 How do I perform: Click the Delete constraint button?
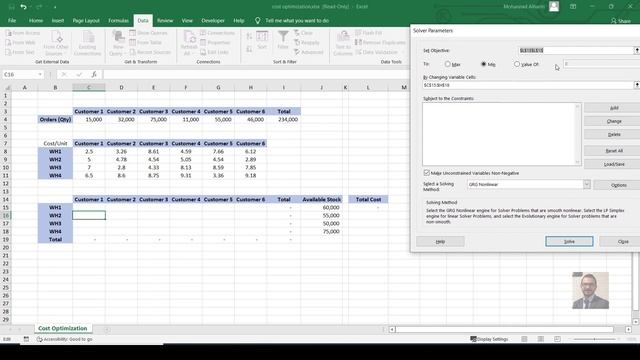(614, 134)
